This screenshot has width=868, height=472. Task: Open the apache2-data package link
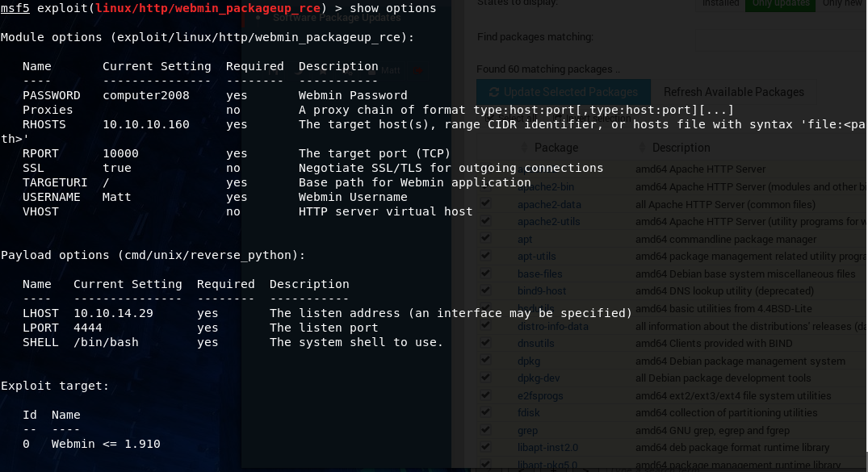pyautogui.click(x=549, y=205)
